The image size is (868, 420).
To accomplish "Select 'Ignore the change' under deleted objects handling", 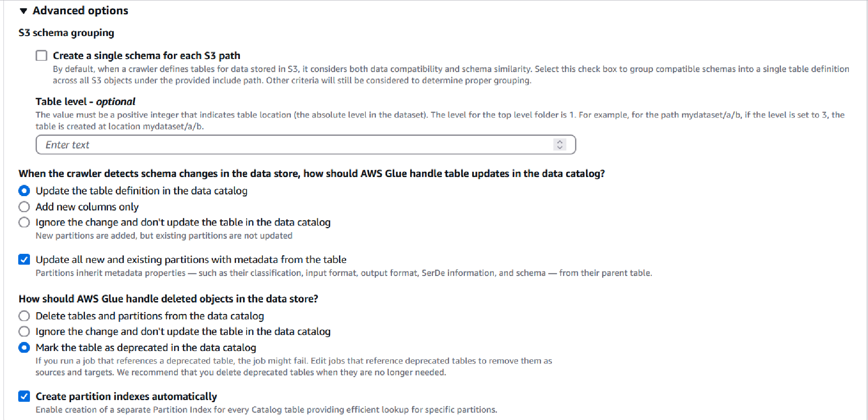I will coord(24,331).
